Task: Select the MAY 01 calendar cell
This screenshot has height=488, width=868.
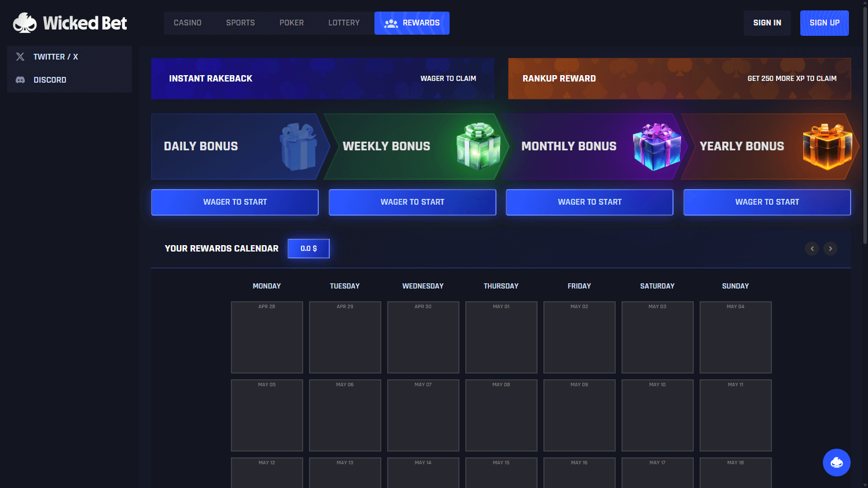Action: pos(501,337)
